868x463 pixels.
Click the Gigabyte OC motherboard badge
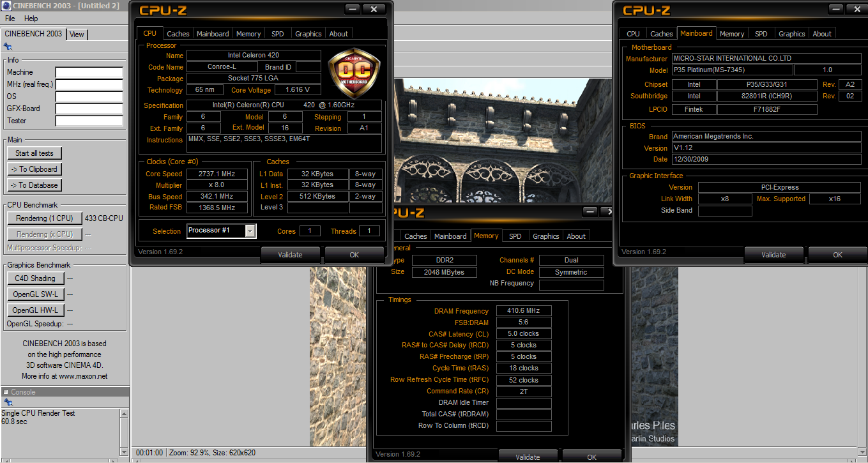[354, 74]
